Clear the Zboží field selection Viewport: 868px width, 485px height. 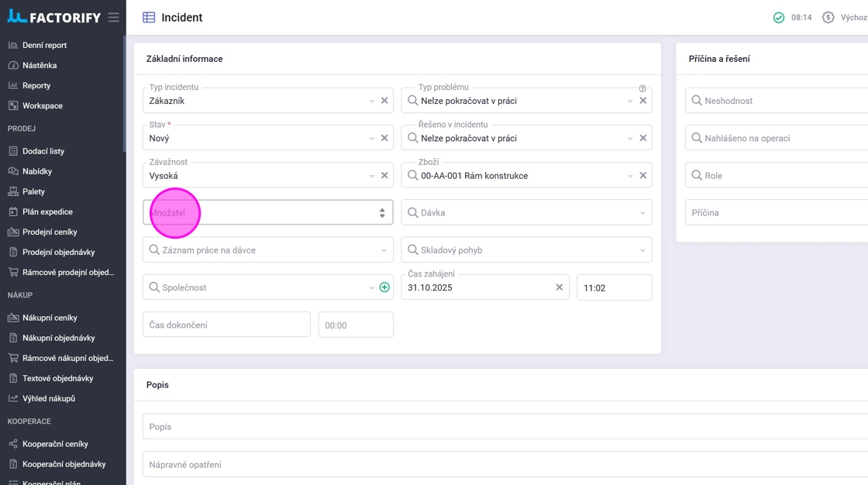pyautogui.click(x=643, y=176)
